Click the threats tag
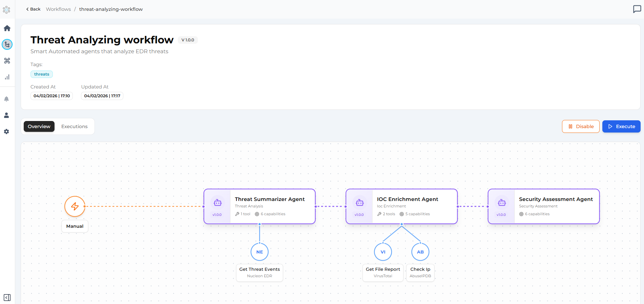 pyautogui.click(x=42, y=74)
